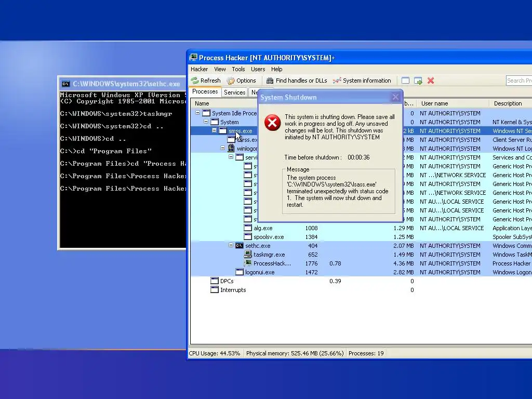Click CPU value 0.78 in ProcessHacker row
Screen dimensions: 532x399
tap(335, 263)
